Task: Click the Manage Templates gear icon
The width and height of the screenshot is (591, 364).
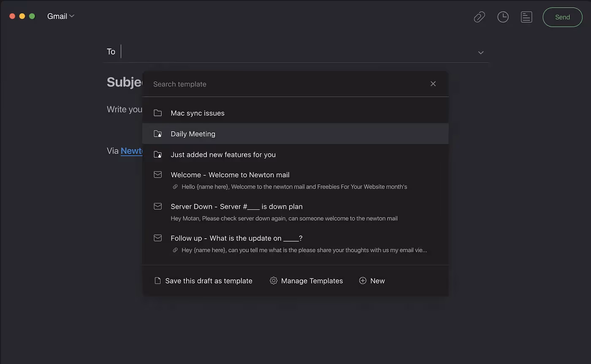Action: click(x=273, y=280)
